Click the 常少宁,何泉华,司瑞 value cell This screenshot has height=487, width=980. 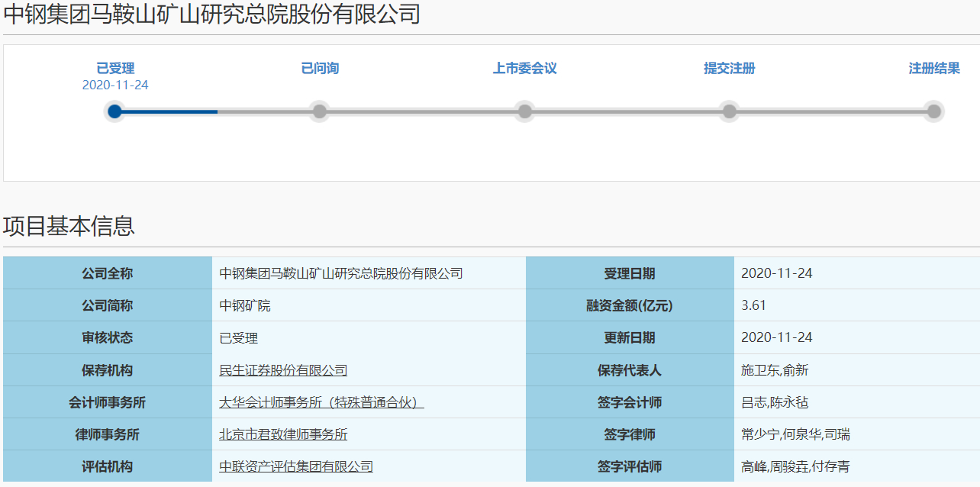click(x=857, y=434)
